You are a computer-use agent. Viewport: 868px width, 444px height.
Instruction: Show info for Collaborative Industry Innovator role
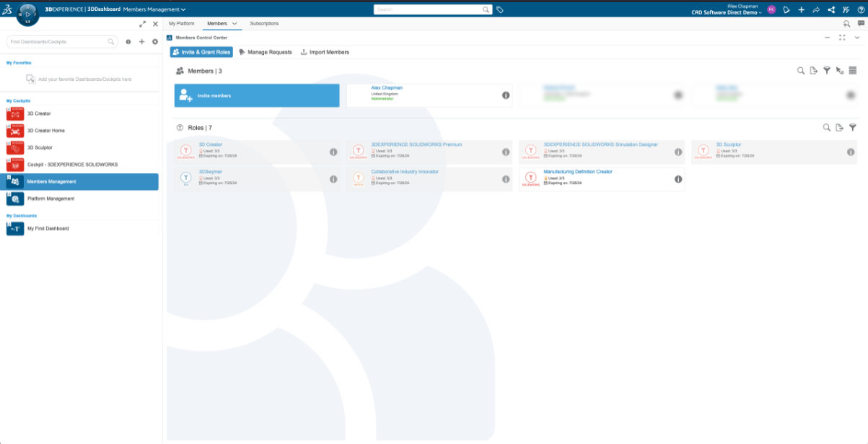pyautogui.click(x=506, y=179)
